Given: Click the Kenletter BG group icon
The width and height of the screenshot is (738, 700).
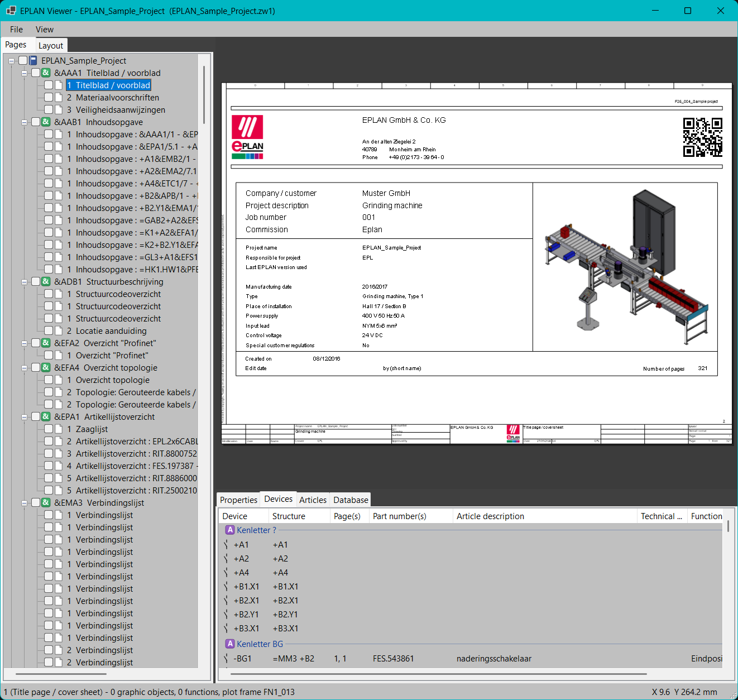Looking at the screenshot, I should pyautogui.click(x=230, y=644).
